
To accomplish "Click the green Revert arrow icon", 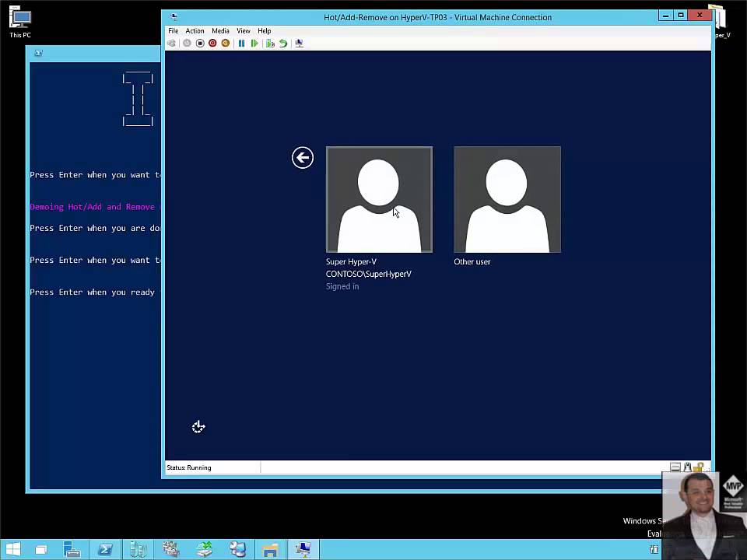I will tap(283, 44).
